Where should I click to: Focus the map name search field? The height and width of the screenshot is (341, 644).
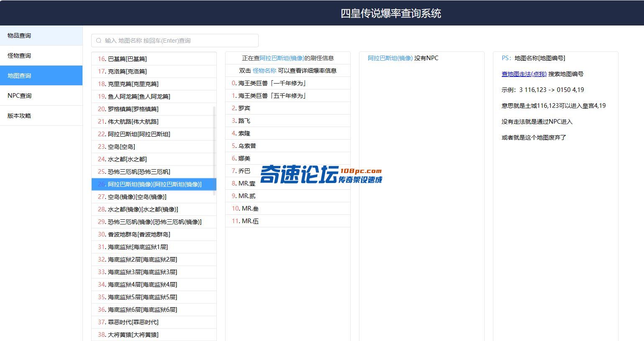[175, 41]
